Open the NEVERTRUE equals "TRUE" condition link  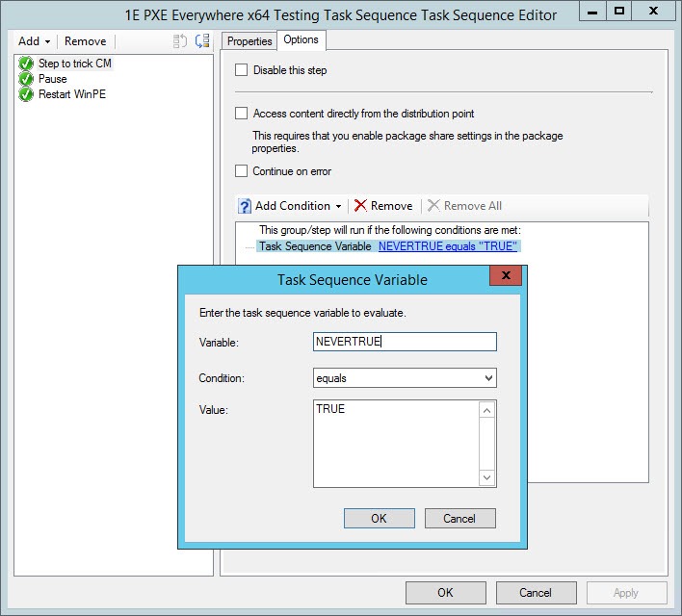coord(448,246)
